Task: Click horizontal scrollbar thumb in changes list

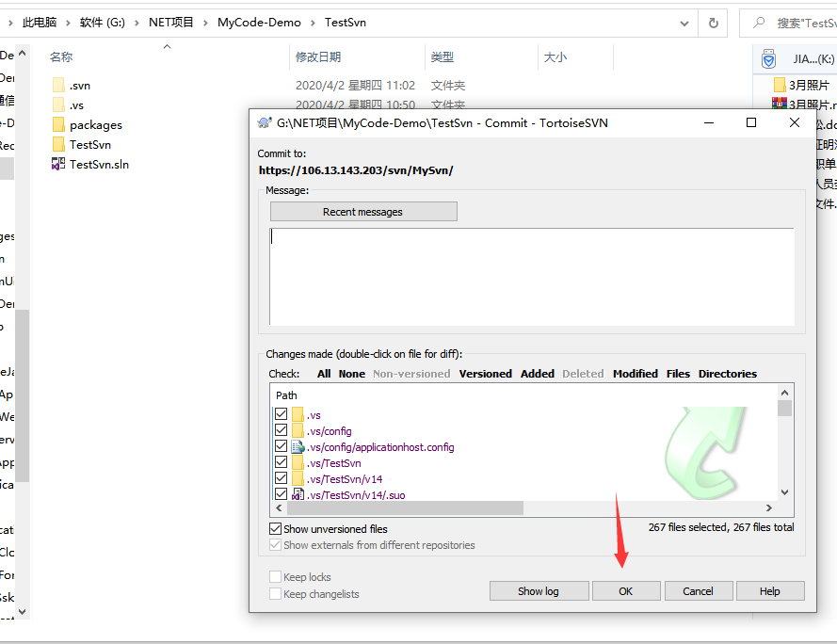Action: tap(405, 507)
